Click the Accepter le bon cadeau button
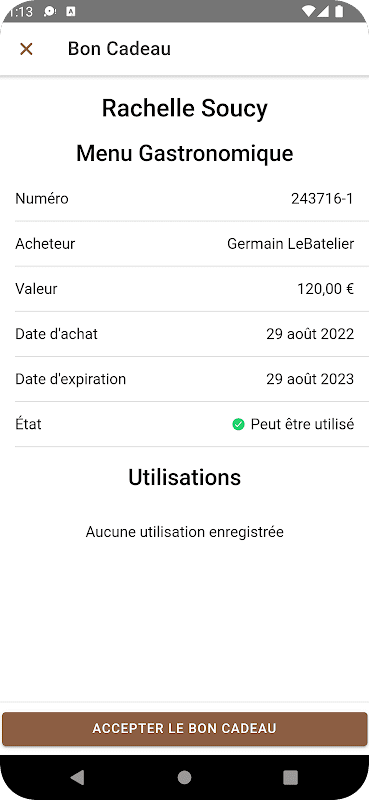The height and width of the screenshot is (800, 369). (x=184, y=729)
